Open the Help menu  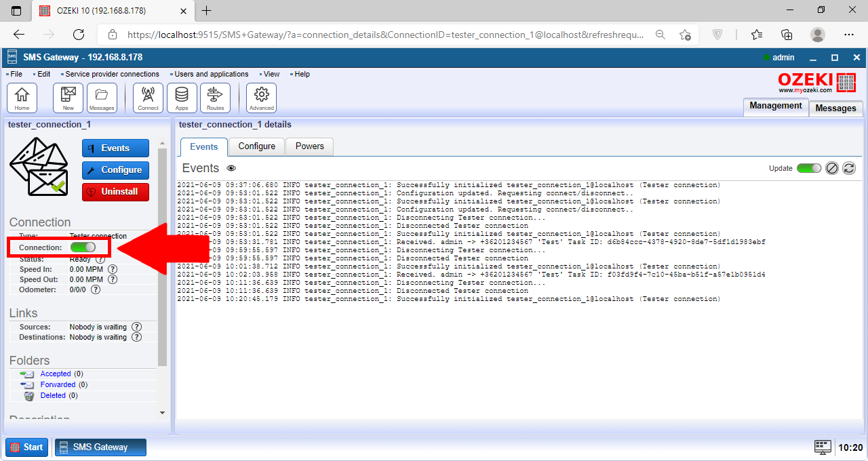[x=302, y=74]
